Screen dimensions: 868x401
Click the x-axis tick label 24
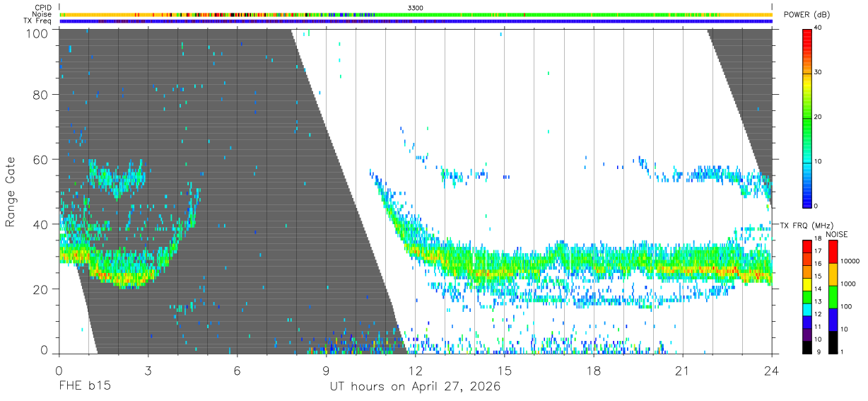[772, 370]
